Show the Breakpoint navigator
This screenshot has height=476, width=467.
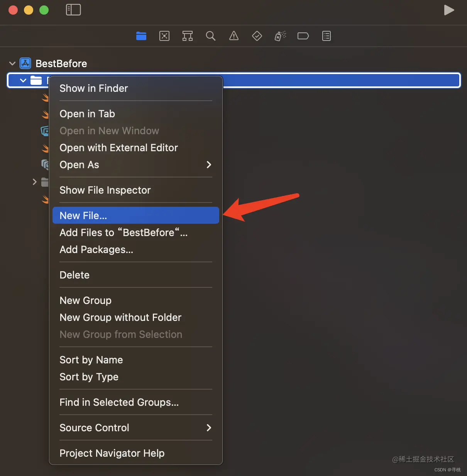tap(303, 36)
